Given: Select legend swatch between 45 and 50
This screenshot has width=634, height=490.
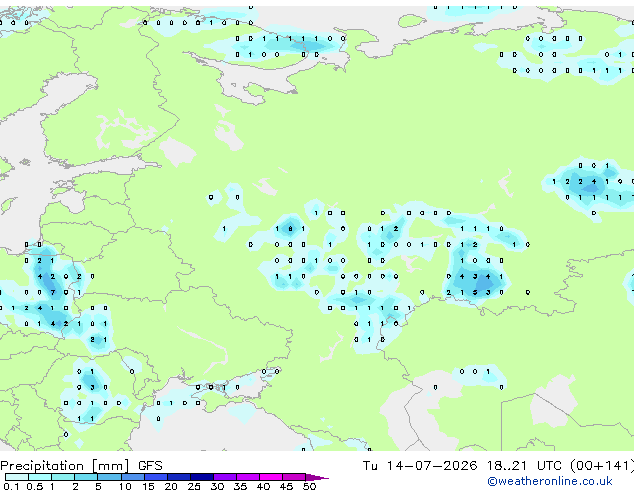Looking at the screenshot, I should 294,477.
